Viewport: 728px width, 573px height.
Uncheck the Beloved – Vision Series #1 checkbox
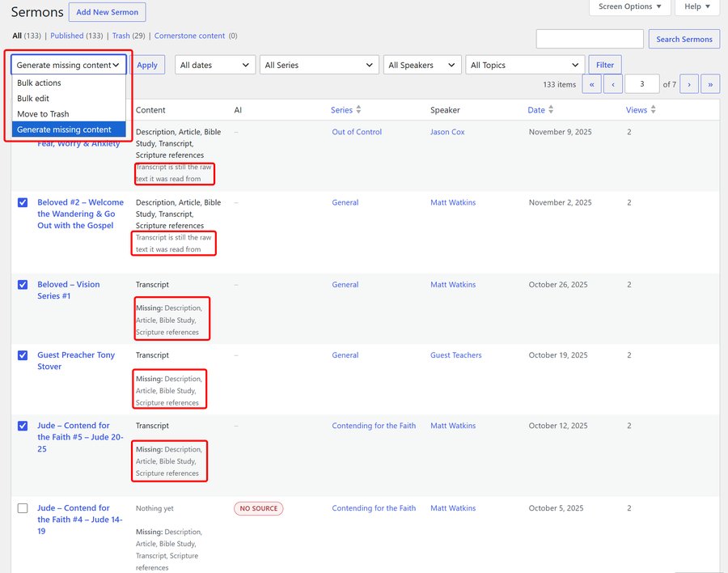point(23,284)
